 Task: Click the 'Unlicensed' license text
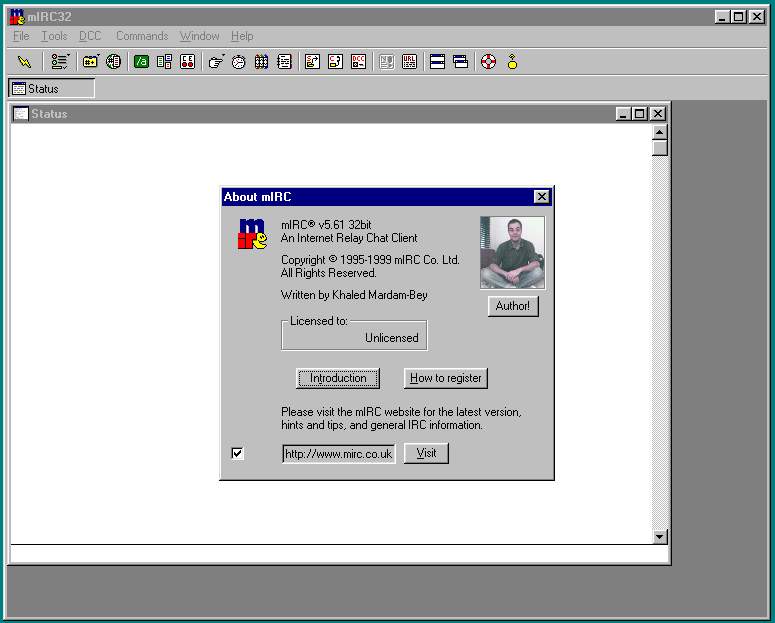[391, 338]
